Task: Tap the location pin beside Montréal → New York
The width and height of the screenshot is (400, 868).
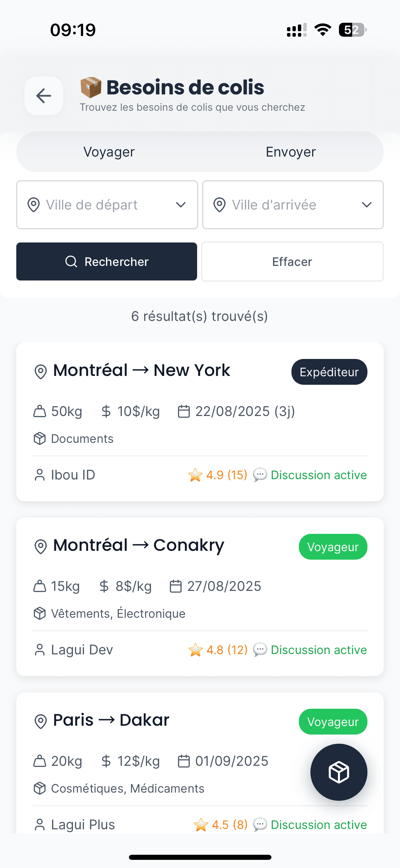Action: tap(41, 371)
